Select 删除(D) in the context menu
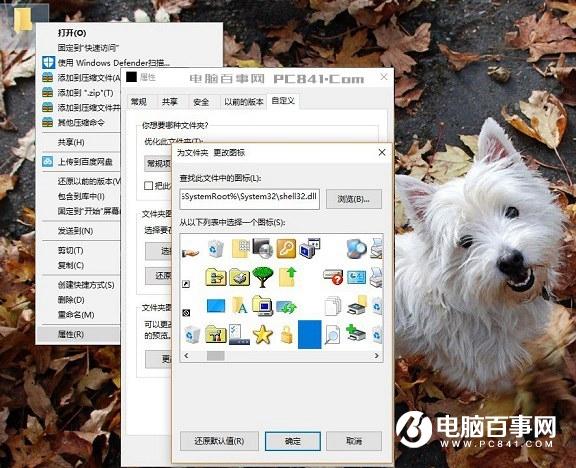 (x=71, y=300)
